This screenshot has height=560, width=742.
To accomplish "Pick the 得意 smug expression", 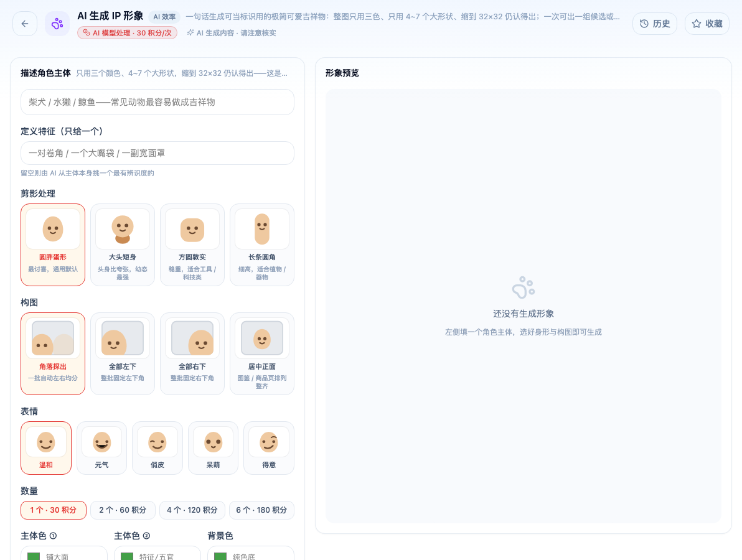I will [269, 447].
